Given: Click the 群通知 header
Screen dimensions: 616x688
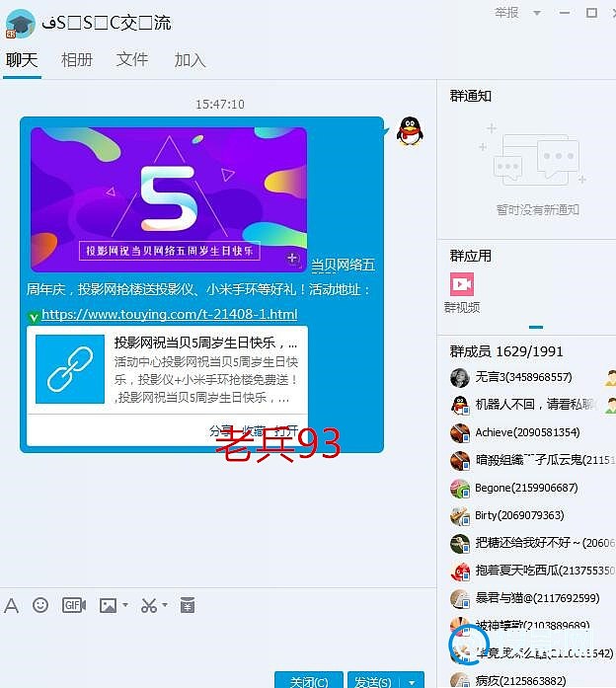Looking at the screenshot, I should 470,96.
